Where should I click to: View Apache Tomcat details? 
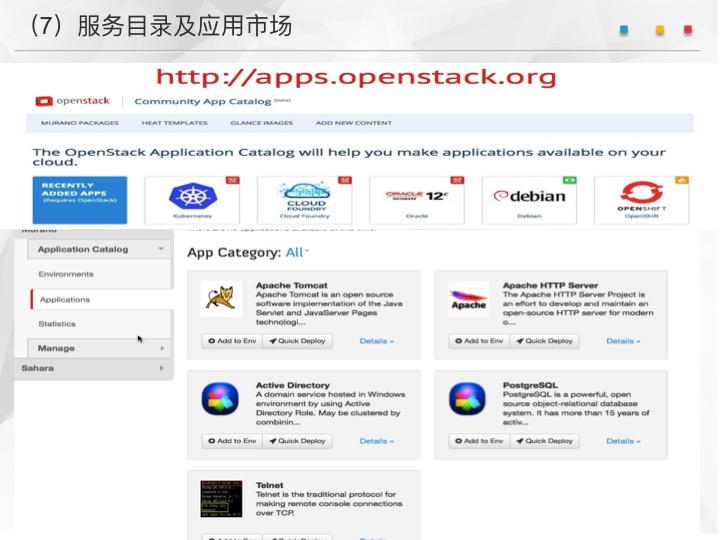(377, 341)
